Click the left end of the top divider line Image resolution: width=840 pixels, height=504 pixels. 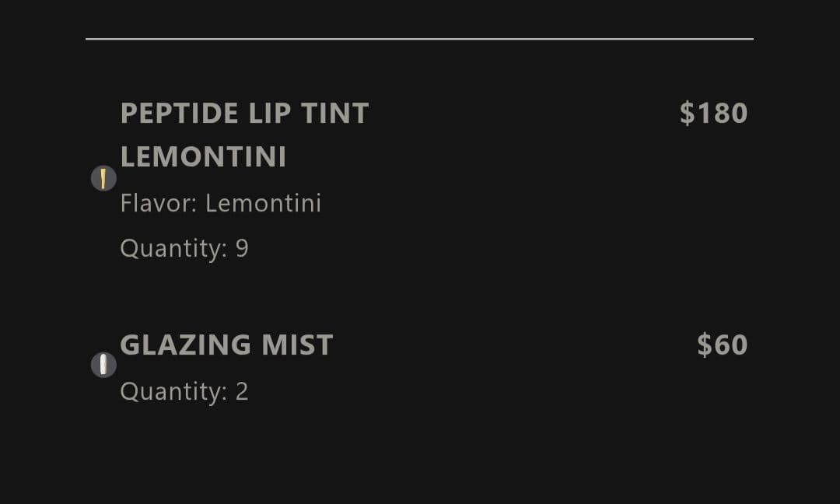[89, 38]
